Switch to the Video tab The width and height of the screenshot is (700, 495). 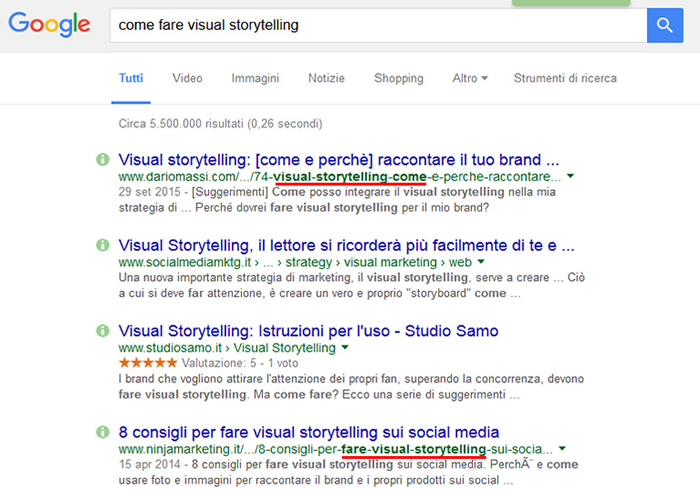coord(188,78)
